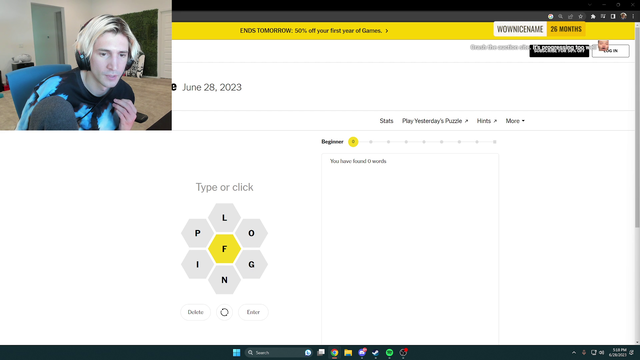Toggle the Chrome side panel icon
640x360 pixels.
coord(613,16)
